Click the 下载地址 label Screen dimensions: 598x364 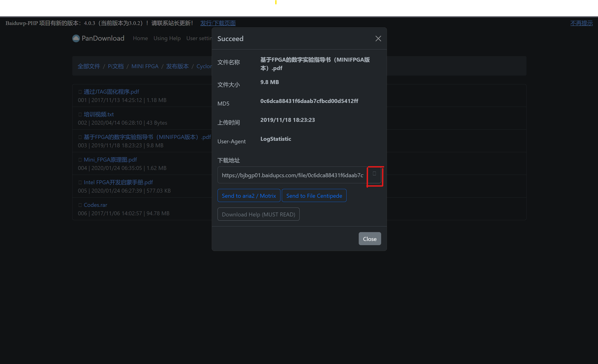point(229,160)
